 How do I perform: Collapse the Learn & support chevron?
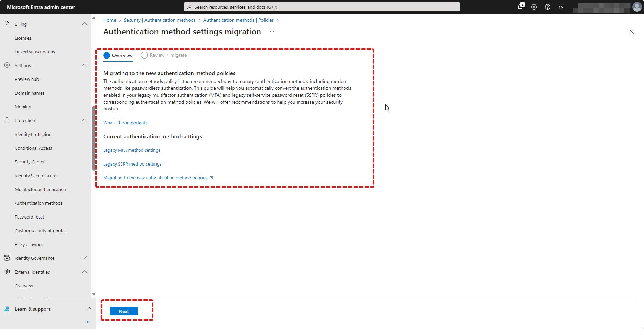89,309
